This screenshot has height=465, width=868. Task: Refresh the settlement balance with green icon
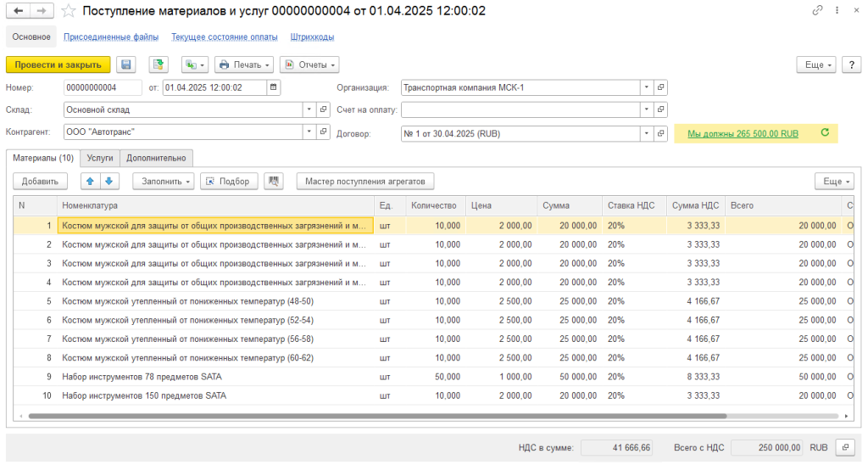(x=825, y=133)
